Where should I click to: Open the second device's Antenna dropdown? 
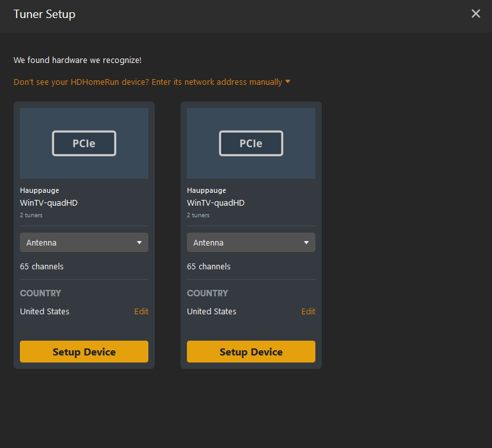[x=251, y=243]
